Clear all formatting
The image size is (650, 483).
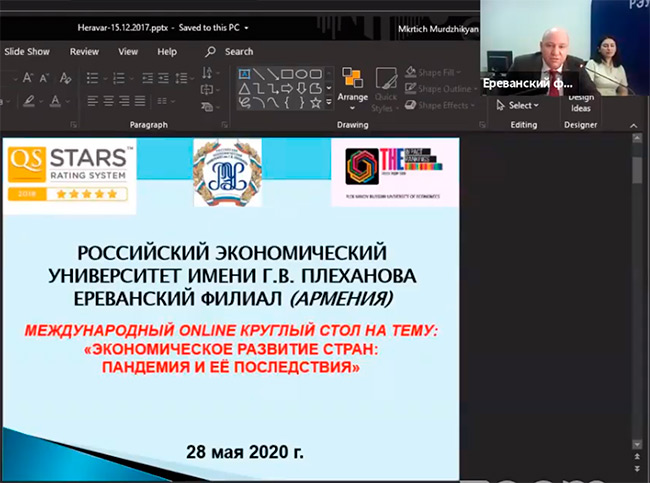[x=65, y=78]
